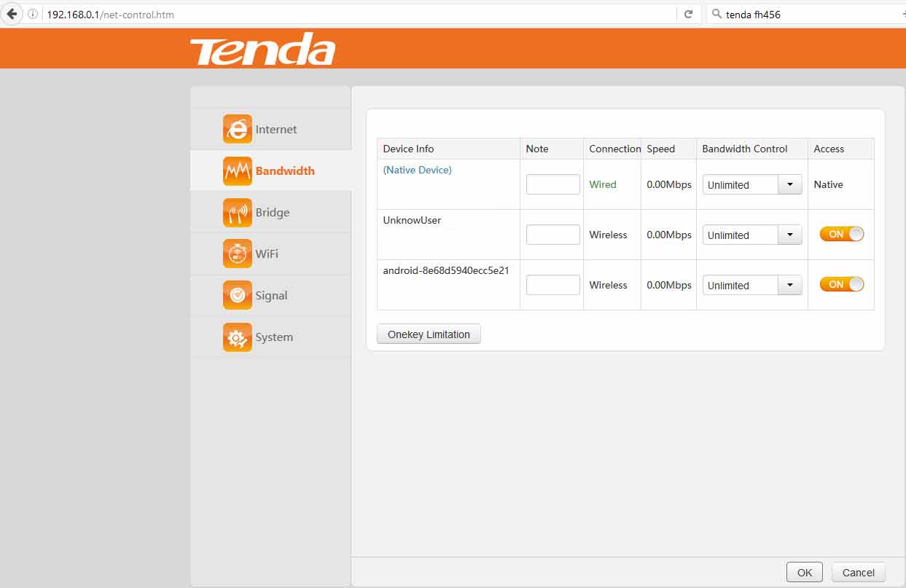The width and height of the screenshot is (906, 588).
Task: Click the Onekey Limitation button
Action: (x=429, y=334)
